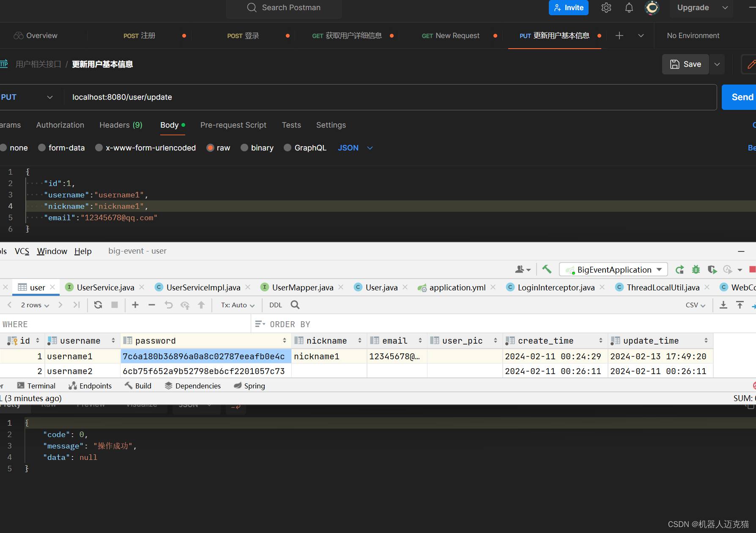Open the Window menu in the IDE

coord(52,251)
